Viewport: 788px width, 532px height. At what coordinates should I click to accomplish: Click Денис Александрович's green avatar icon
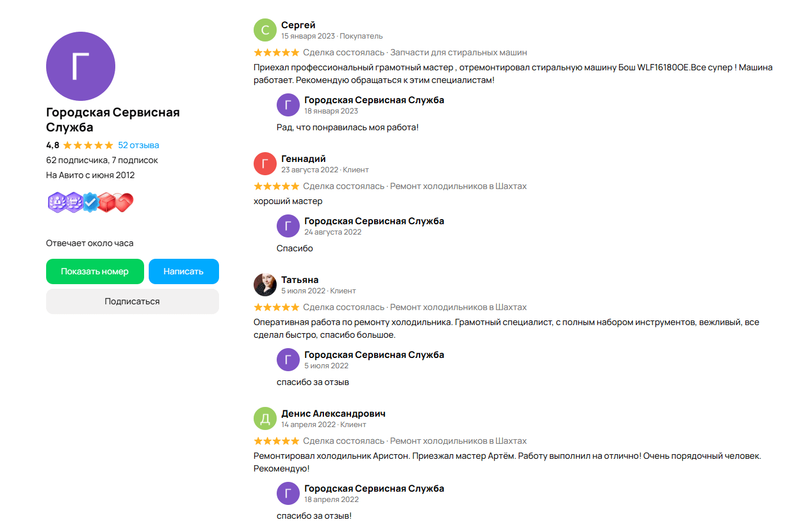coord(265,418)
